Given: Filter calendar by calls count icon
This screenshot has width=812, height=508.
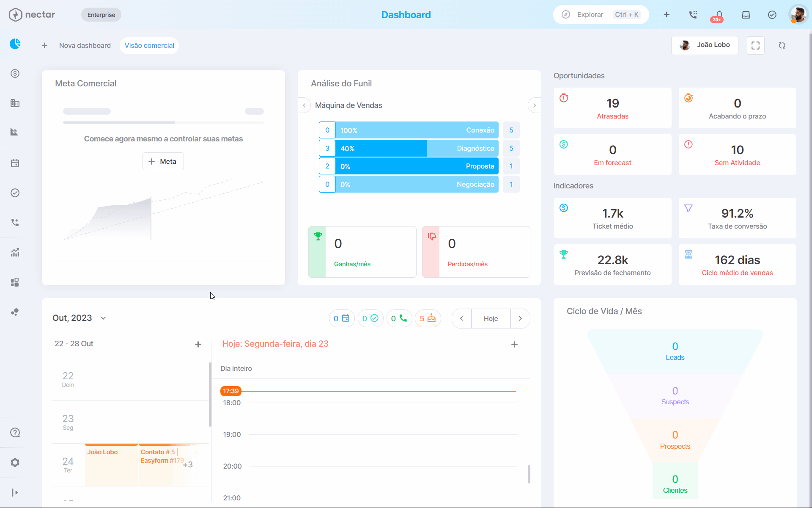Looking at the screenshot, I should click(x=399, y=318).
